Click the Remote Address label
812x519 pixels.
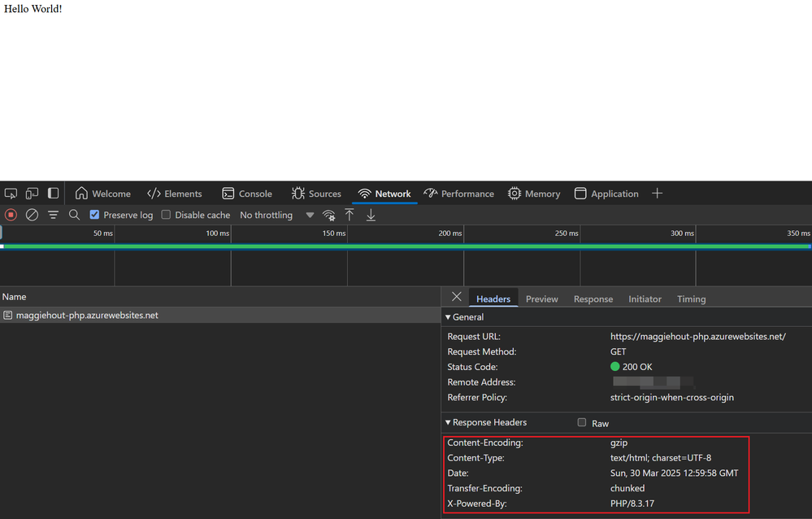(x=482, y=382)
